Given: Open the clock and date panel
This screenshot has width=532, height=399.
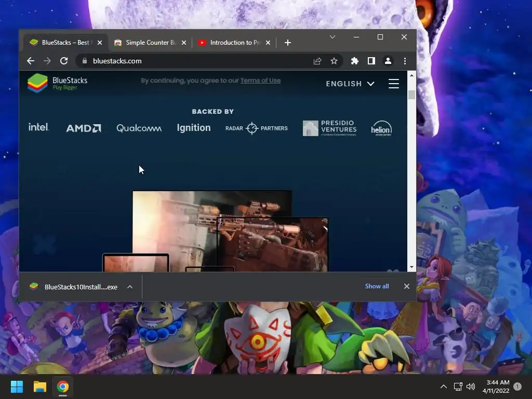Looking at the screenshot, I should coord(496,387).
